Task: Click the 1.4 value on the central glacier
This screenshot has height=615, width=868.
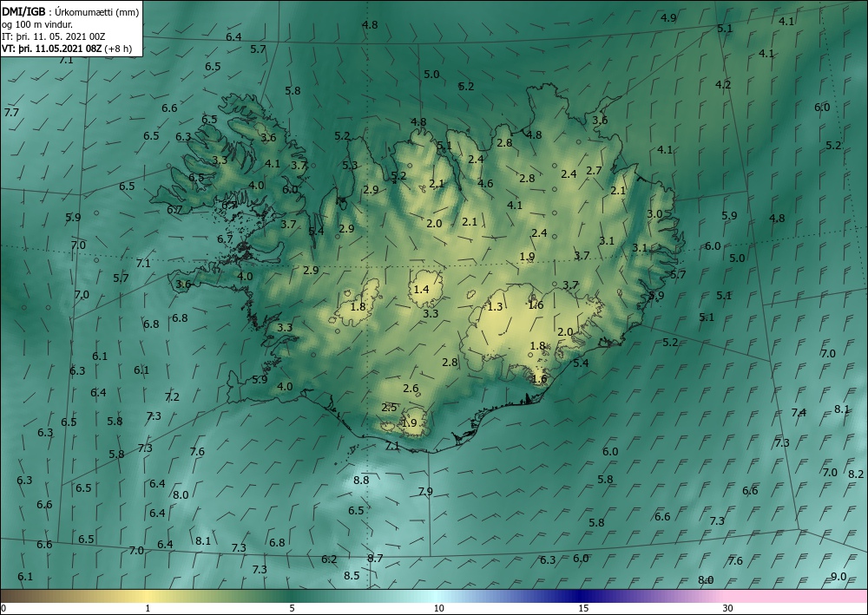Action: pos(421,289)
